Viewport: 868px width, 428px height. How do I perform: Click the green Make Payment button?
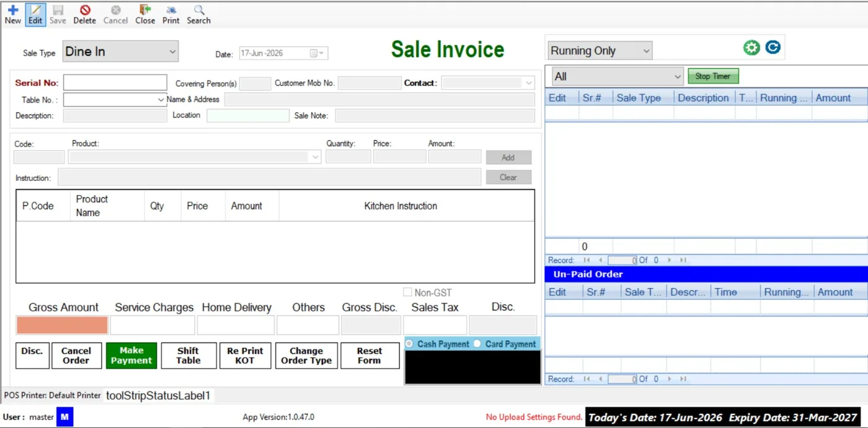(x=131, y=356)
